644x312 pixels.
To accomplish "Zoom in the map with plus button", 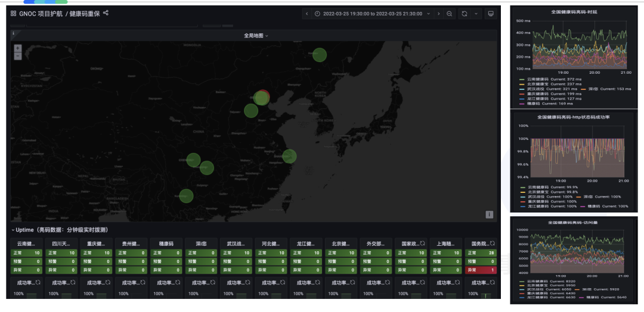I will click(x=18, y=48).
